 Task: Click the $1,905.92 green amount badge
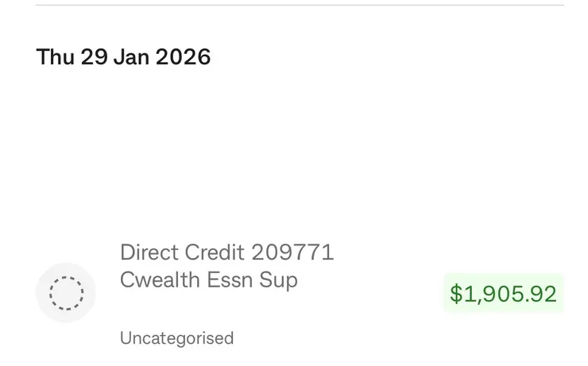[x=503, y=294]
